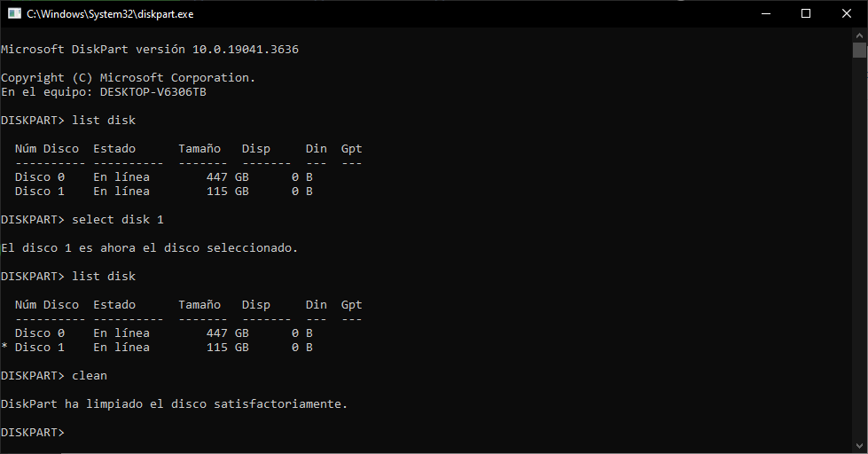868x454 pixels.
Task: Click the title text C:\Windows\System32\diskpart.exe
Action: [x=110, y=14]
